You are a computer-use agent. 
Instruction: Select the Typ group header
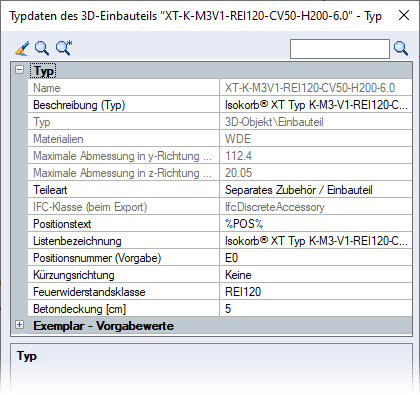[44, 71]
